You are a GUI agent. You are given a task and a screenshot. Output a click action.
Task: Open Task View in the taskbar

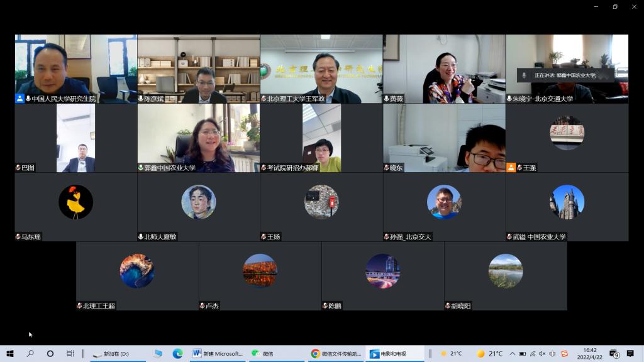coord(70,354)
